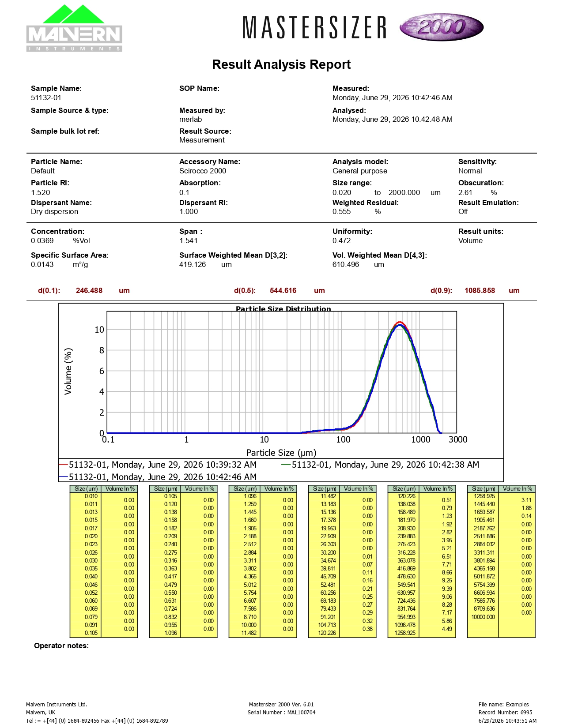Click the Mastersizer 2000 purple badge logo
This screenshot has height=728, width=563.
442,27
